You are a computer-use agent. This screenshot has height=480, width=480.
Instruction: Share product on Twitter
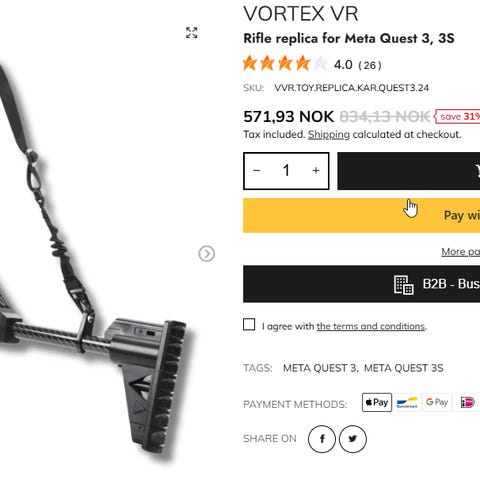click(x=353, y=439)
